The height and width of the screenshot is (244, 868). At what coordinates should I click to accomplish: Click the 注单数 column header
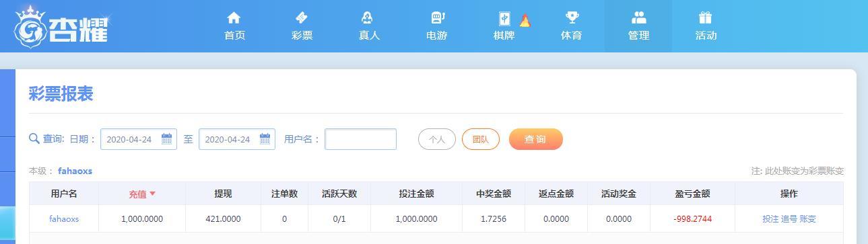pyautogui.click(x=284, y=194)
